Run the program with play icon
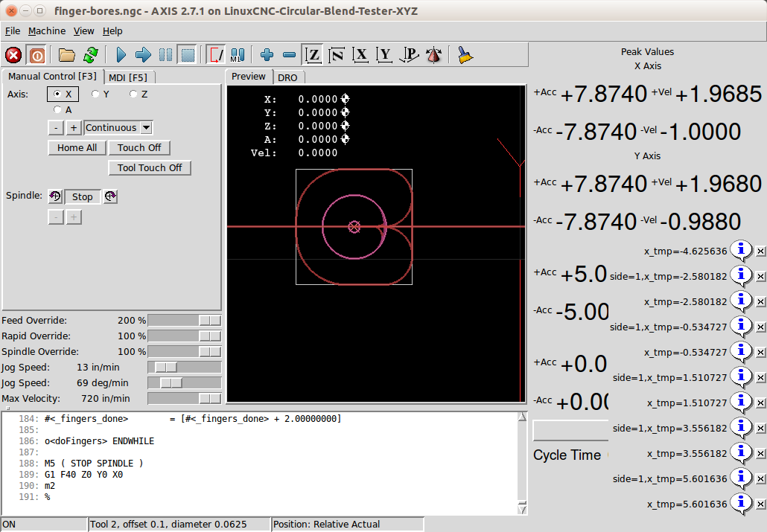The width and height of the screenshot is (767, 532). [121, 55]
